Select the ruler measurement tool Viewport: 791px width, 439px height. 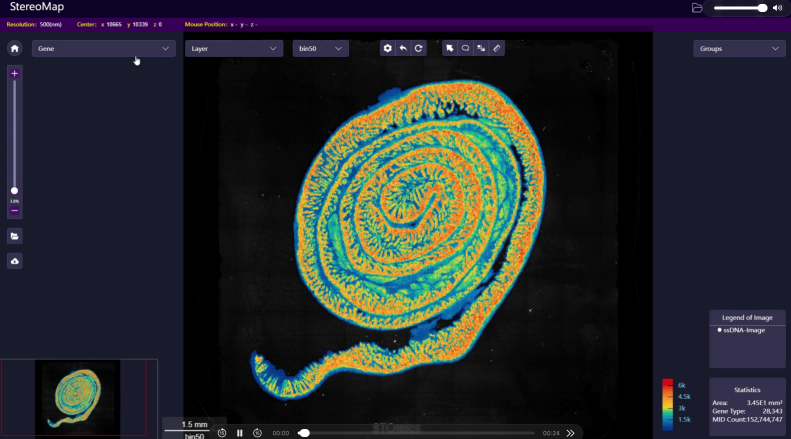pyautogui.click(x=497, y=48)
